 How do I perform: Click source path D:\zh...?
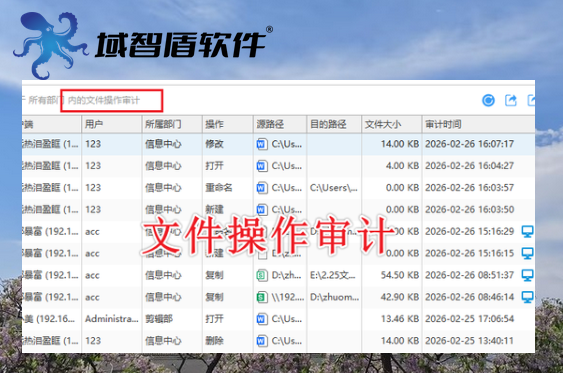pyautogui.click(x=286, y=275)
